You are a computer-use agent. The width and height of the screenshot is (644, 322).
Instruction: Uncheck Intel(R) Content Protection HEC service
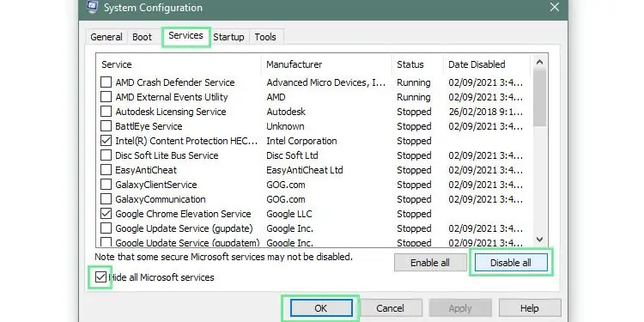click(x=106, y=141)
